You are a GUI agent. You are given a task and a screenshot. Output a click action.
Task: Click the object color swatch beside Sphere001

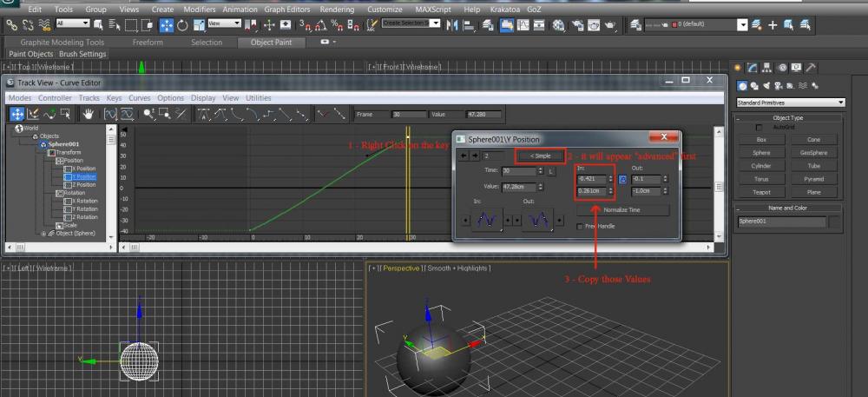(834, 222)
